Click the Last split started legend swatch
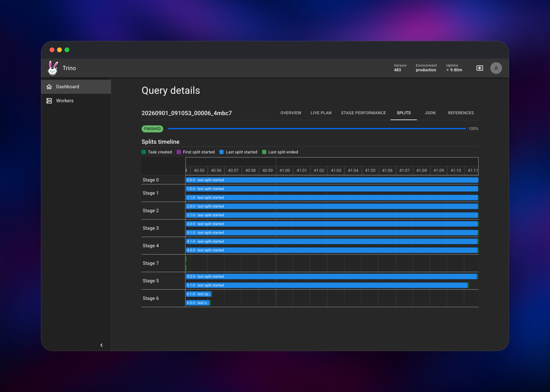The height and width of the screenshot is (392, 550). pyautogui.click(x=221, y=152)
